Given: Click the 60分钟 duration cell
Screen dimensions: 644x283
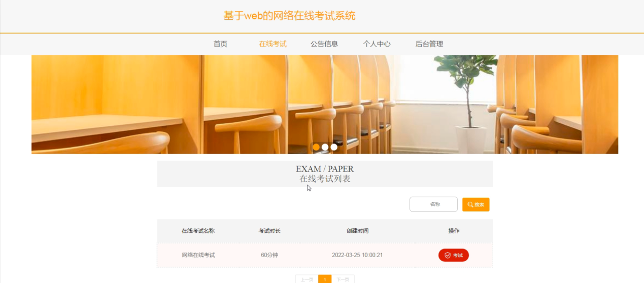Looking at the screenshot, I should [x=269, y=255].
